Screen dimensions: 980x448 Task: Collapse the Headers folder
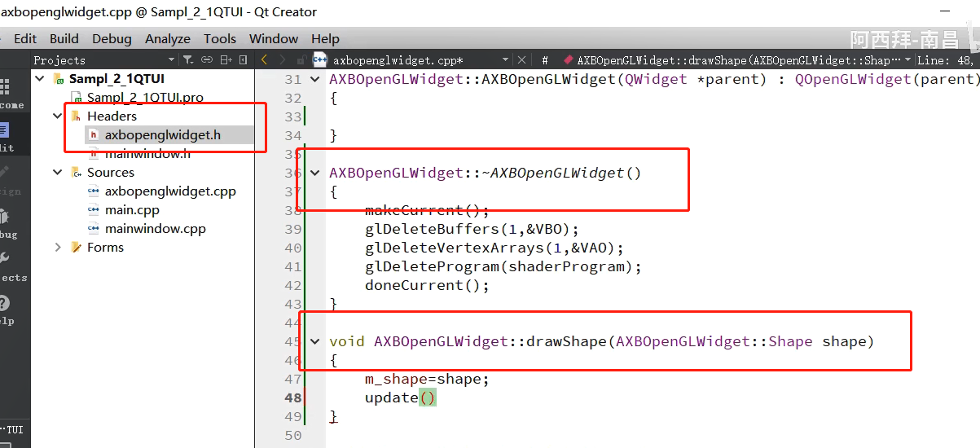(x=57, y=116)
